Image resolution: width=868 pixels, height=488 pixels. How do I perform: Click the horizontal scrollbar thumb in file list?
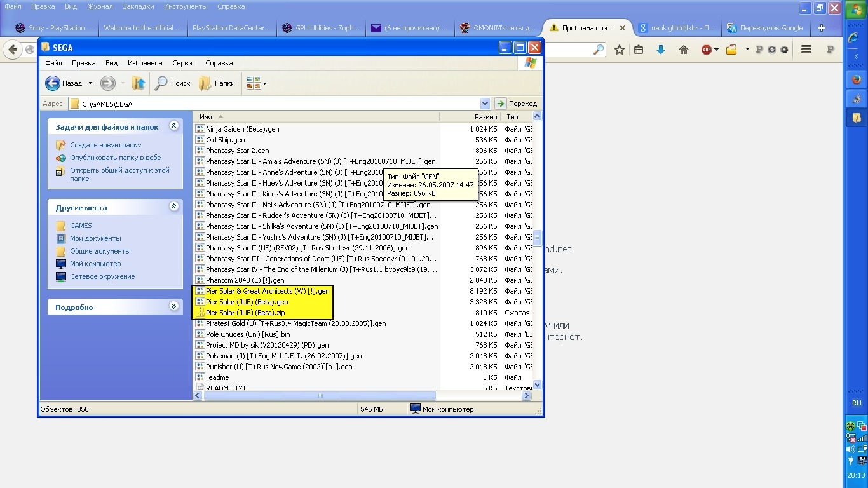pyautogui.click(x=320, y=395)
